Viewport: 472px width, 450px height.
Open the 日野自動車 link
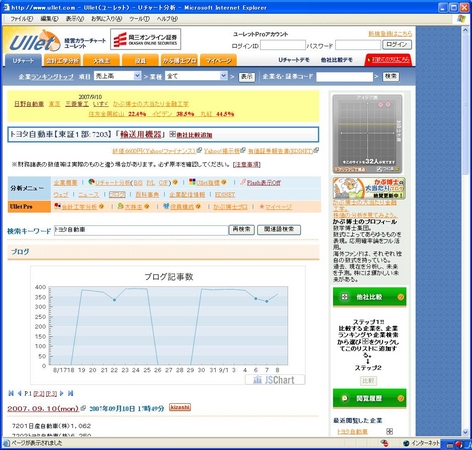[x=29, y=104]
